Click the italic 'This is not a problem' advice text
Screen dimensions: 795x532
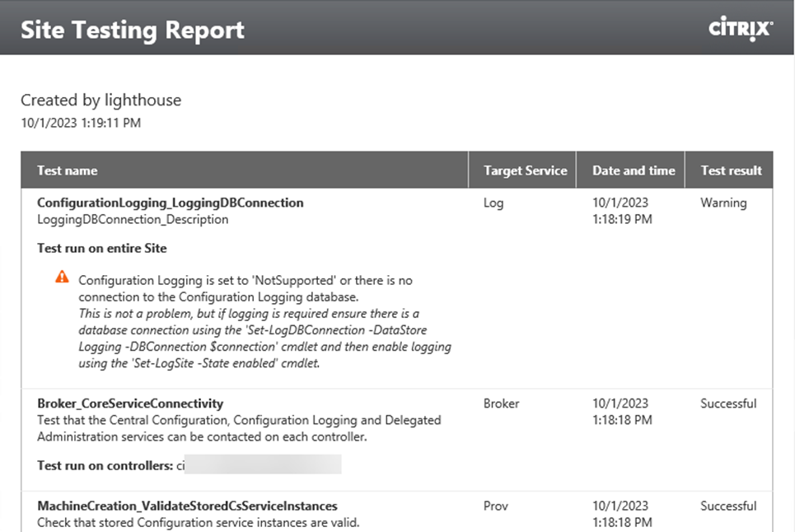264,338
